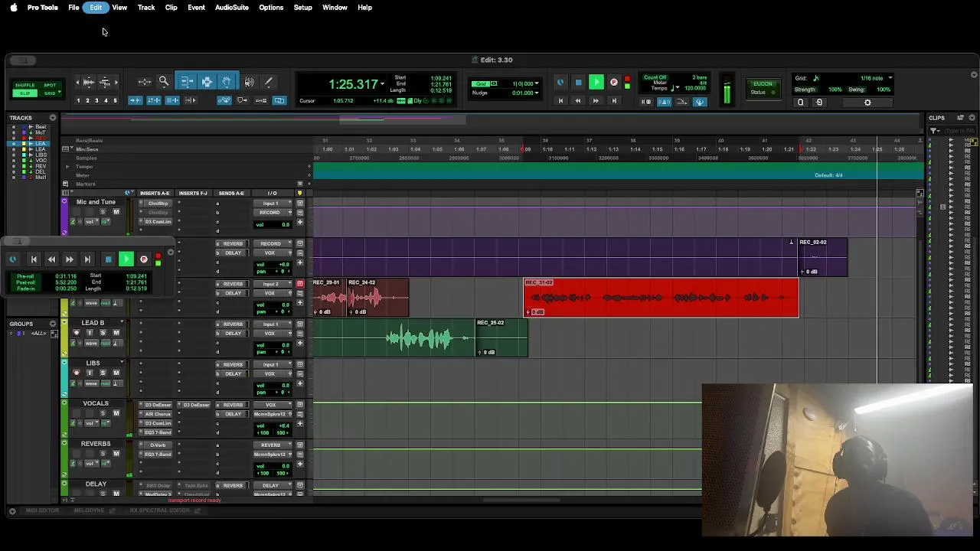Click the Count Off button
The height and width of the screenshot is (551, 980).
tap(655, 77)
